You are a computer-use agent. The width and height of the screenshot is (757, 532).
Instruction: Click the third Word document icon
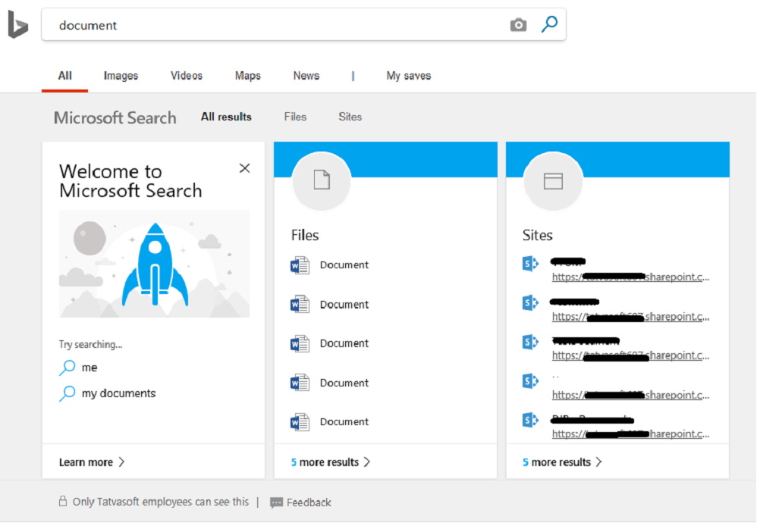[x=300, y=343]
